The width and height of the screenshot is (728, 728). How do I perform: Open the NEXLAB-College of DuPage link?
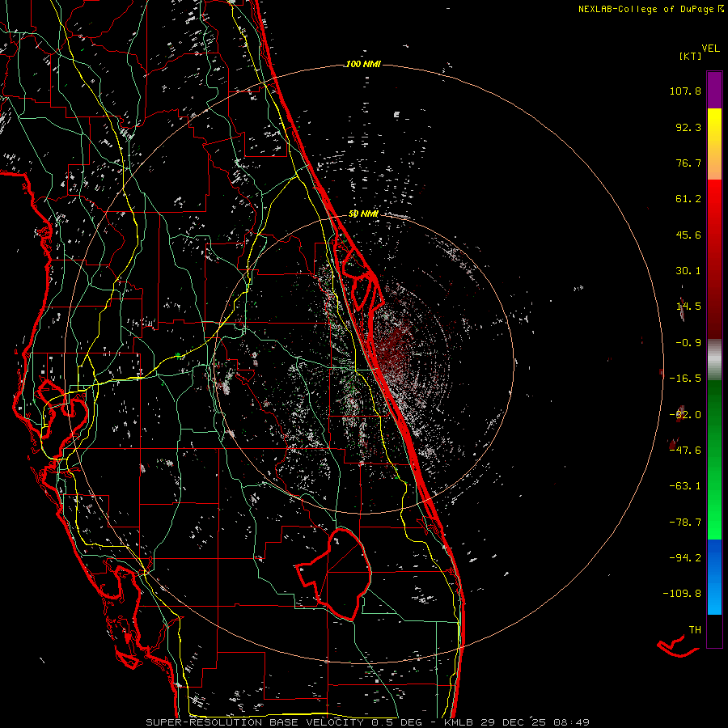pos(646,9)
